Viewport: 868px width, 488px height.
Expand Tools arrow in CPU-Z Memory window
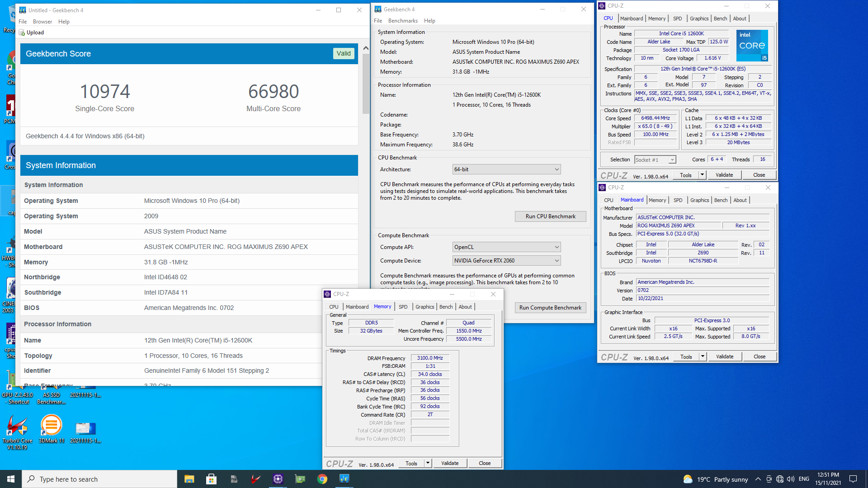tap(428, 463)
